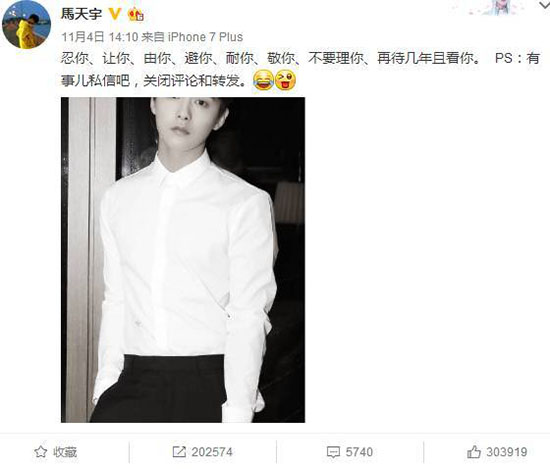Open reposts via the 202574 count
The image size is (550, 469).
(x=212, y=452)
